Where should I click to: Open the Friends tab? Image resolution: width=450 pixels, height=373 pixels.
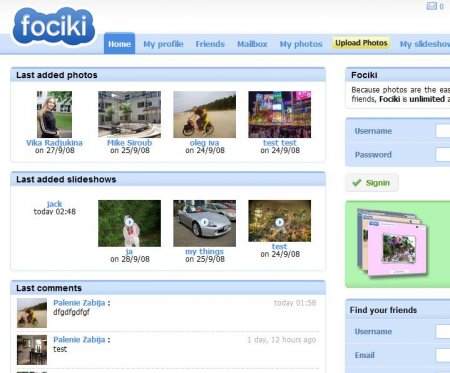click(210, 44)
